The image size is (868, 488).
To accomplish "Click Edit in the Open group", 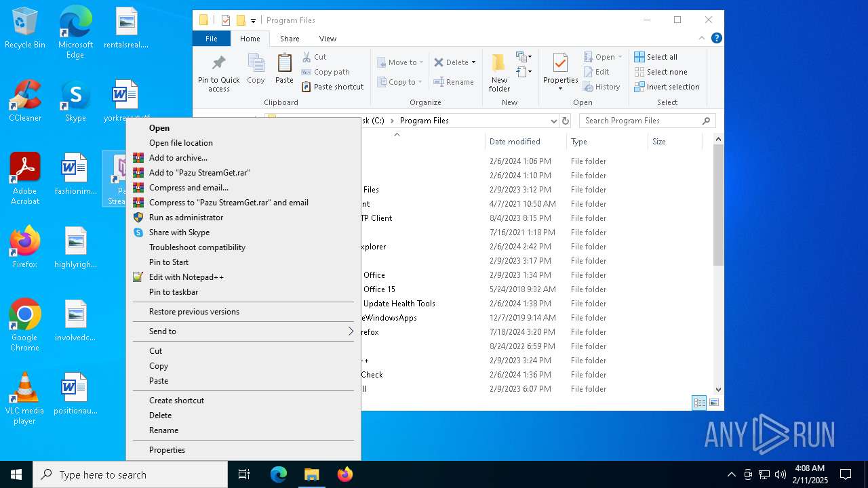I will pyautogui.click(x=596, y=72).
